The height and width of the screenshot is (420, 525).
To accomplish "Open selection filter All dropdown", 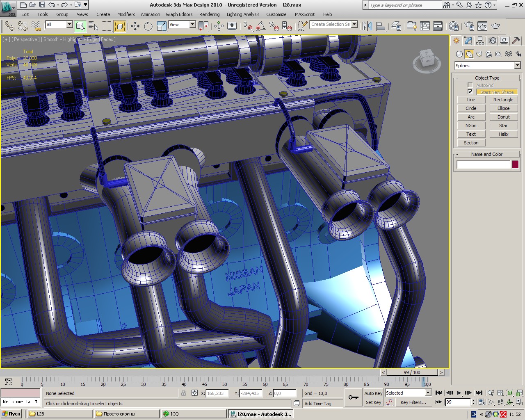I will pyautogui.click(x=59, y=25).
